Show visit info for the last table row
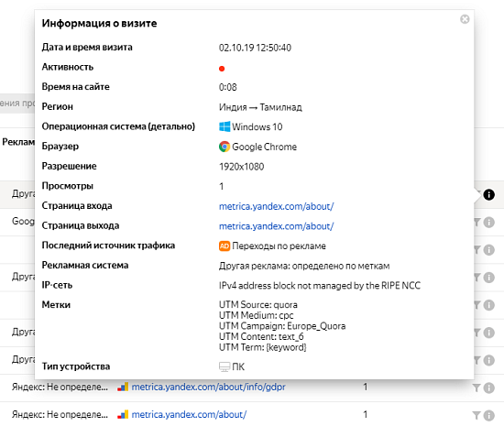This screenshot has height=426, width=504. tap(489, 415)
